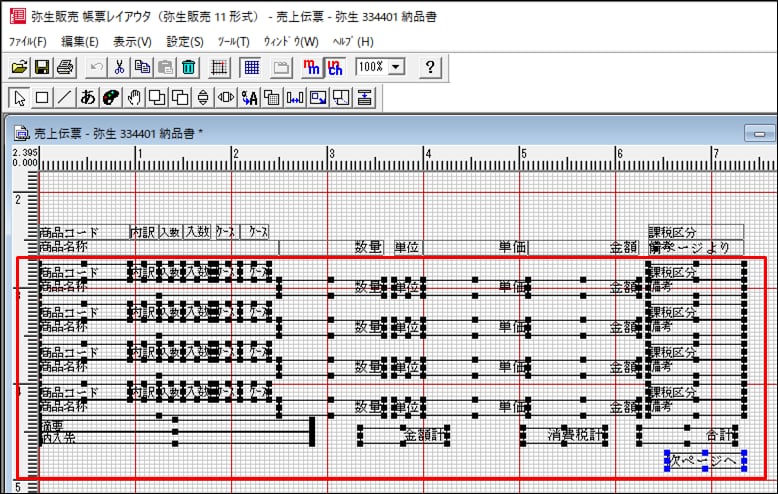Click the question mark help icon

tap(430, 67)
